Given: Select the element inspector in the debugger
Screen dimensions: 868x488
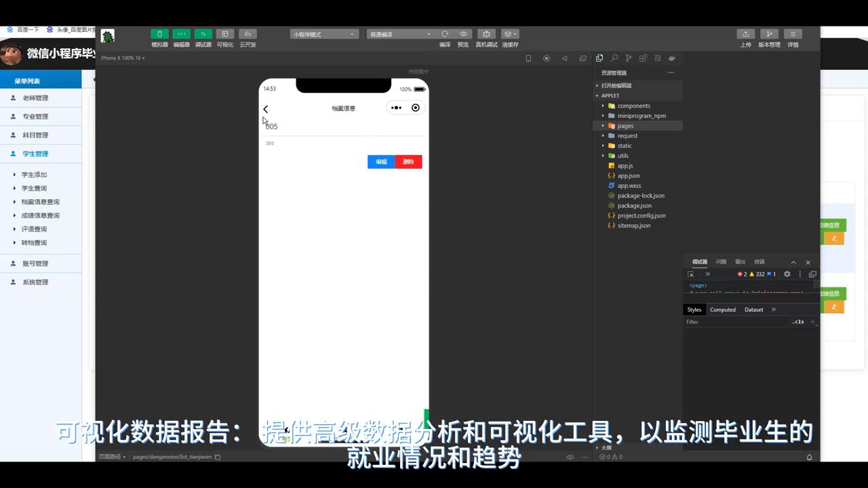Looking at the screenshot, I should [690, 274].
